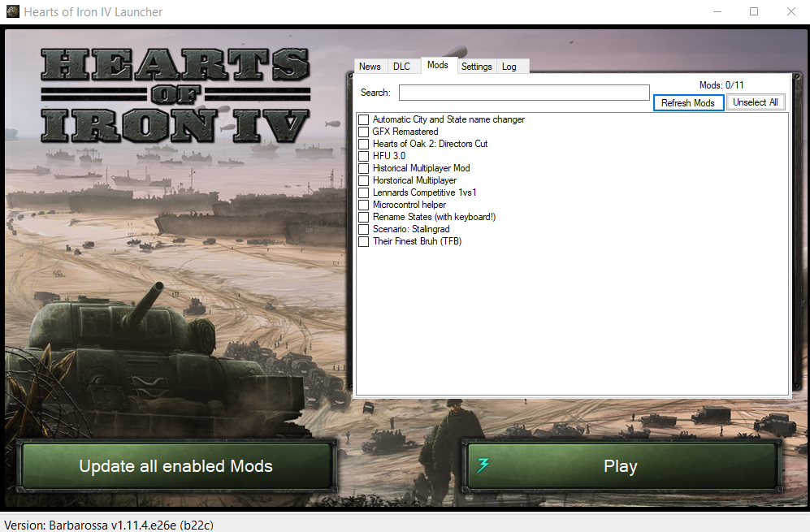Click the lightning bolt icon on the Play button
810x532 pixels.
coord(483,465)
